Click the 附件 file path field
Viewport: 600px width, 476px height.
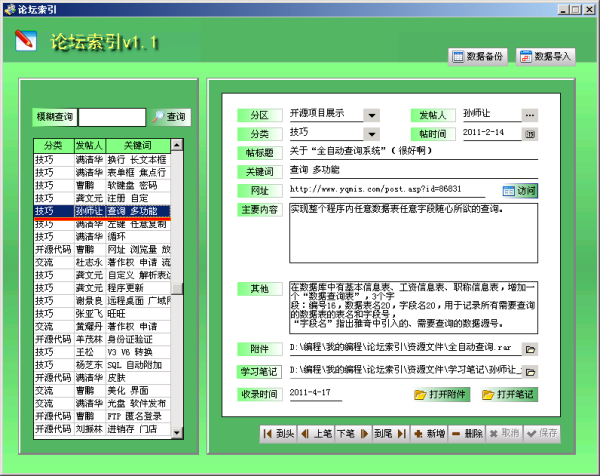pos(406,348)
